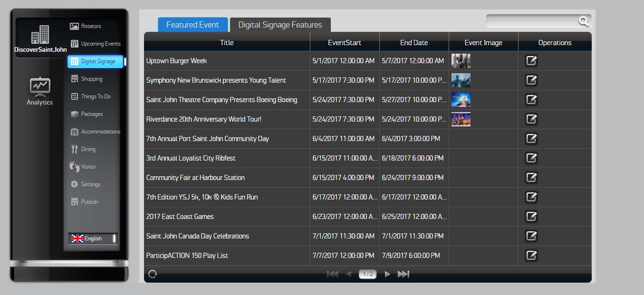Open Uptown Burger Week image thumbnail
644x295 pixels.
click(x=461, y=61)
